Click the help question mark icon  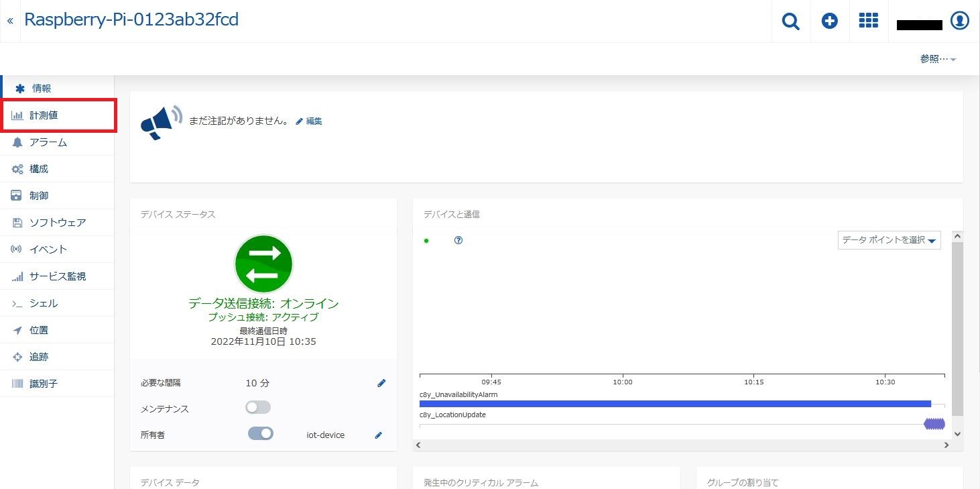(x=458, y=240)
